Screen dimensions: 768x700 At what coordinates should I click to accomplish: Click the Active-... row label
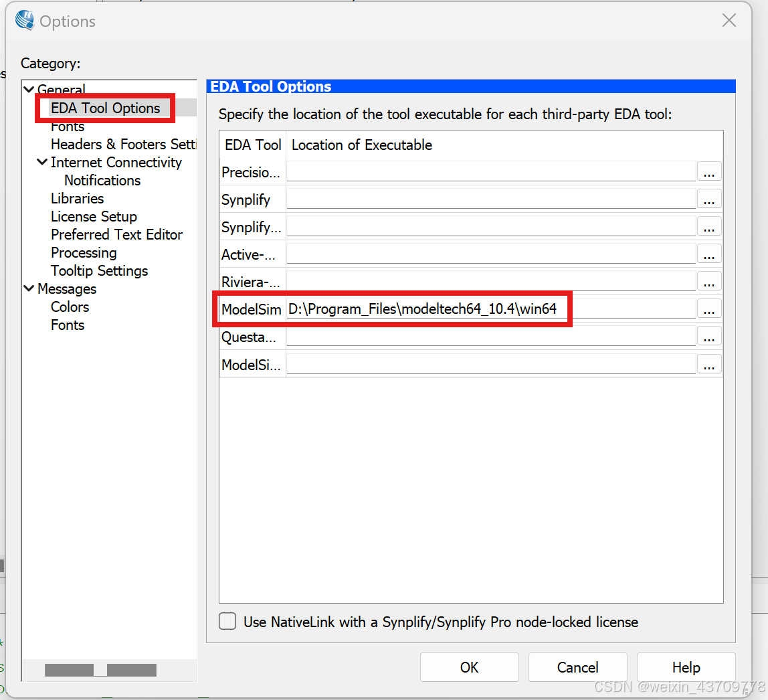point(248,255)
